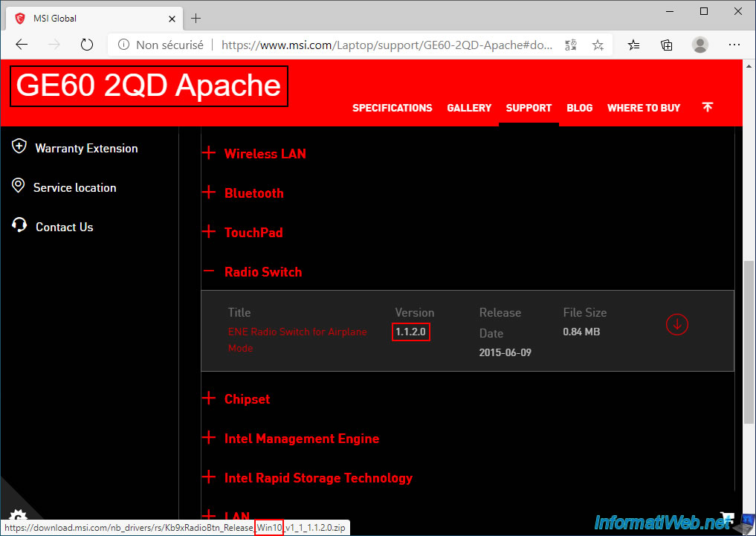
Task: Reload the page with the refresh icon
Action: coord(87,45)
